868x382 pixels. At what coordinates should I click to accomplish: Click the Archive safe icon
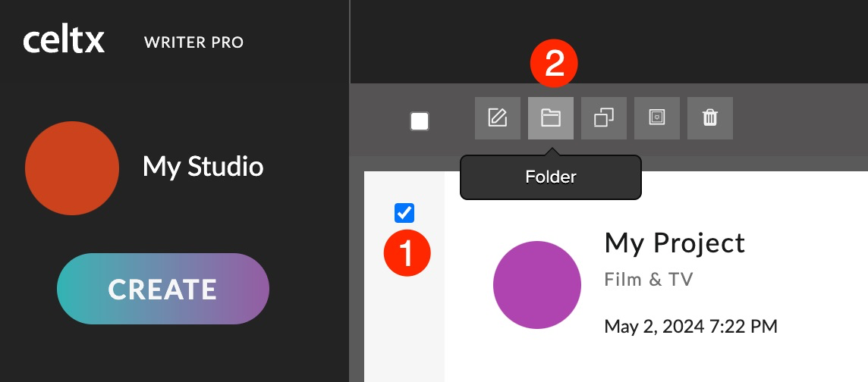tap(657, 118)
